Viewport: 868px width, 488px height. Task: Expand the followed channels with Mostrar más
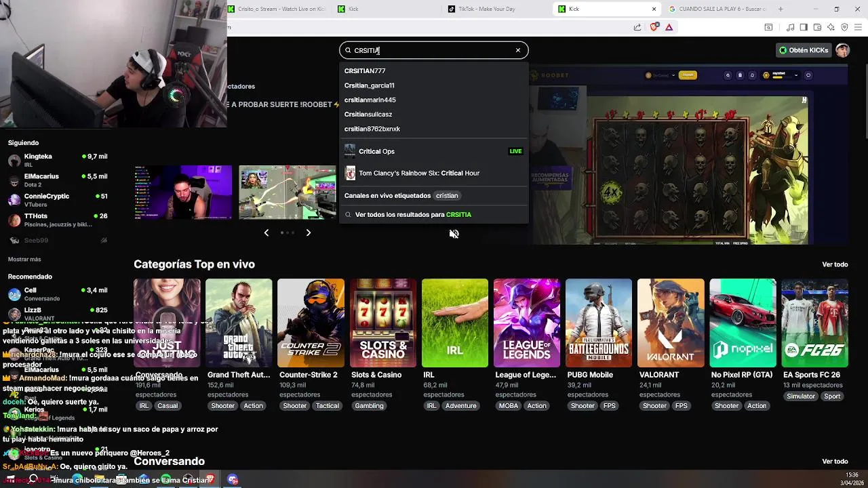(24, 259)
